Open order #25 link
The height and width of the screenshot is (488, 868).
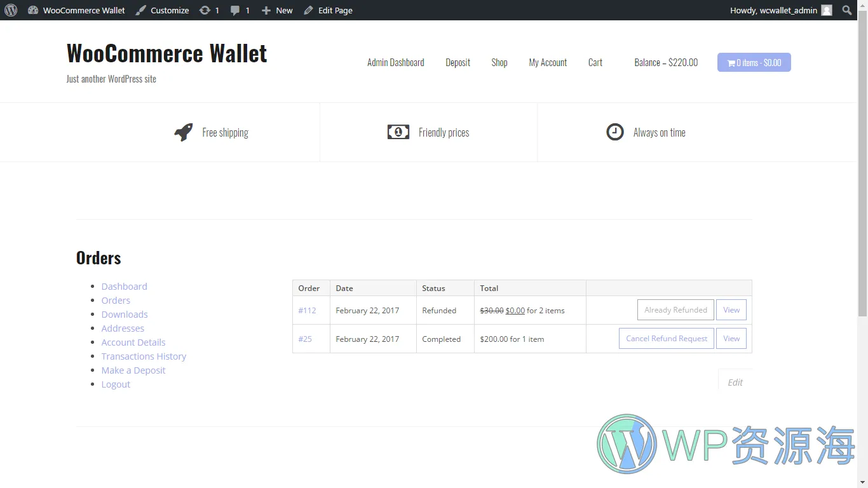(x=305, y=339)
